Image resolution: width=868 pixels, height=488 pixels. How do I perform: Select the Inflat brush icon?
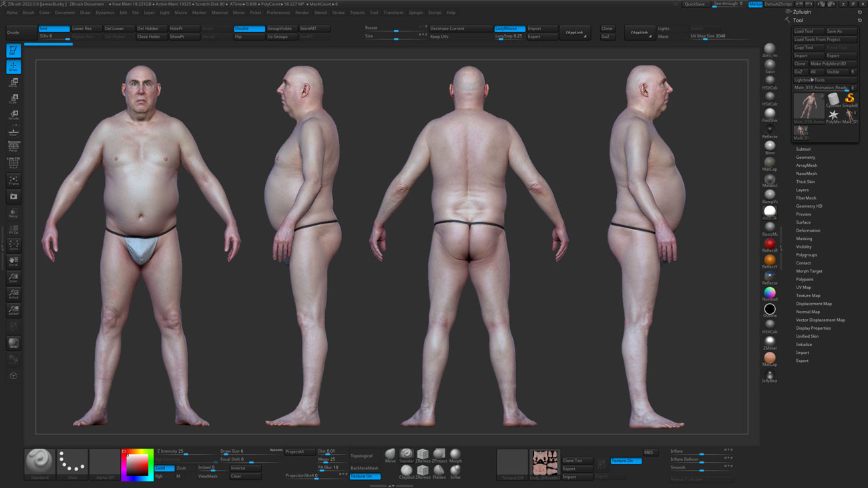coord(455,470)
